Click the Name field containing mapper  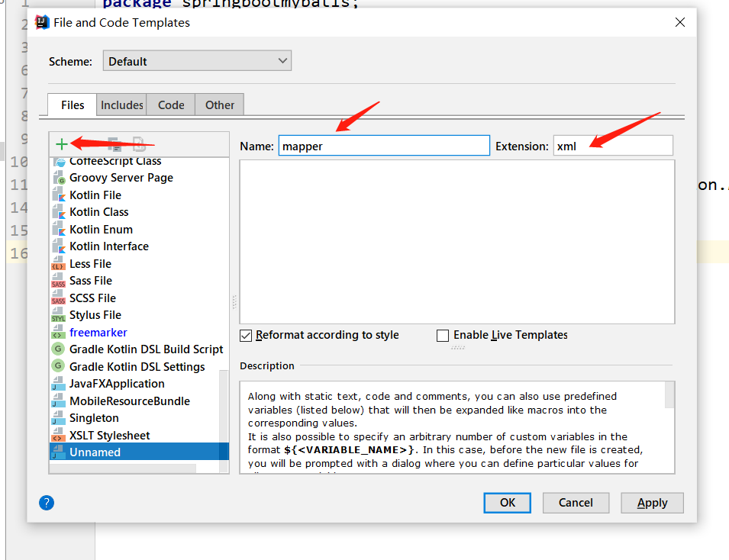pos(384,146)
